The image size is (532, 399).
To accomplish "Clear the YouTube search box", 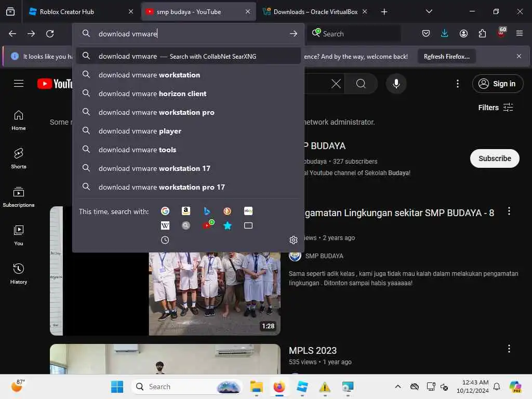I will pyautogui.click(x=336, y=84).
